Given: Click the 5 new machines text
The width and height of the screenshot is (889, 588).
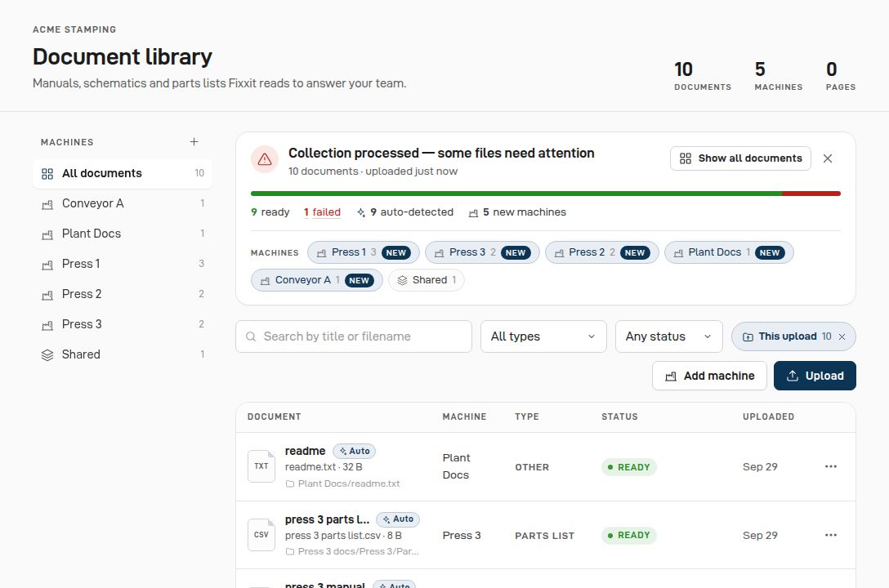Looking at the screenshot, I should pyautogui.click(x=517, y=212).
